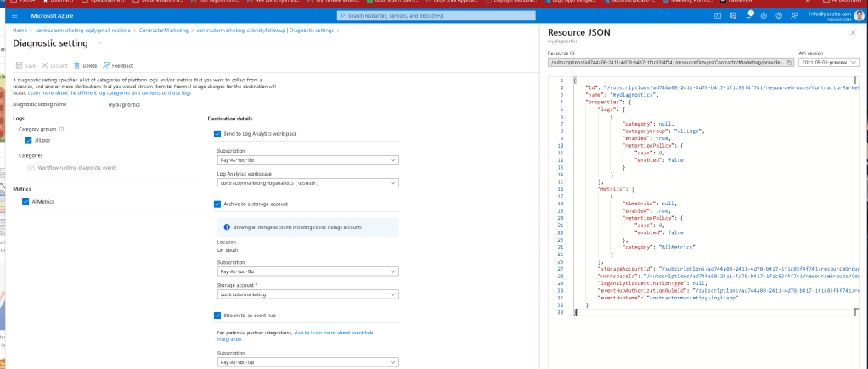Uncheck Stream to an event hub

[217, 316]
